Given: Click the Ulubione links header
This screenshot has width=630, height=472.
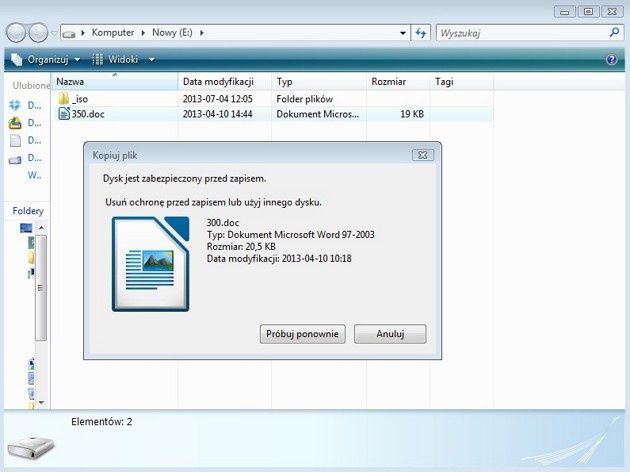Looking at the screenshot, I should (31, 86).
